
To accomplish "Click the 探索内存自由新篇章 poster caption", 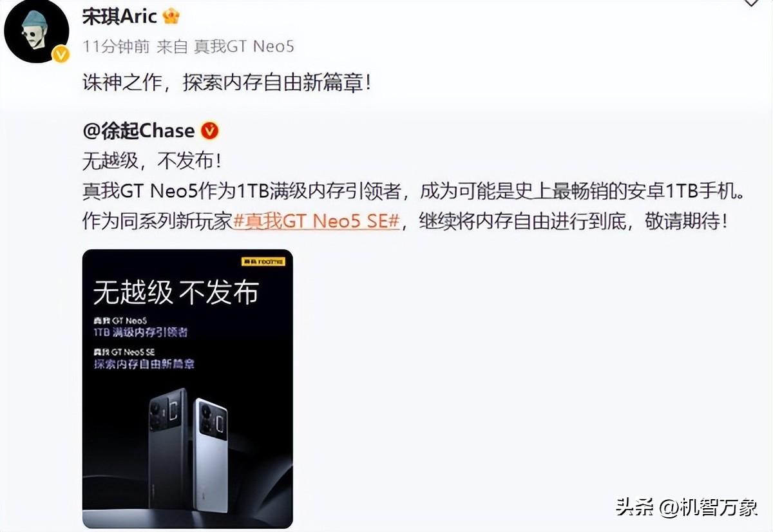I will pyautogui.click(x=144, y=364).
